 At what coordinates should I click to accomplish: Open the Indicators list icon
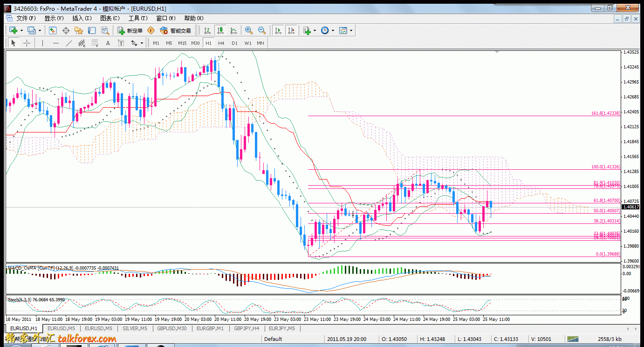tap(307, 30)
